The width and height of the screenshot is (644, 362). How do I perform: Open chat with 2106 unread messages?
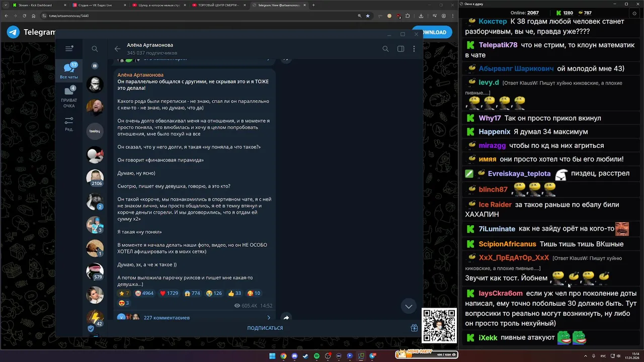click(x=95, y=178)
